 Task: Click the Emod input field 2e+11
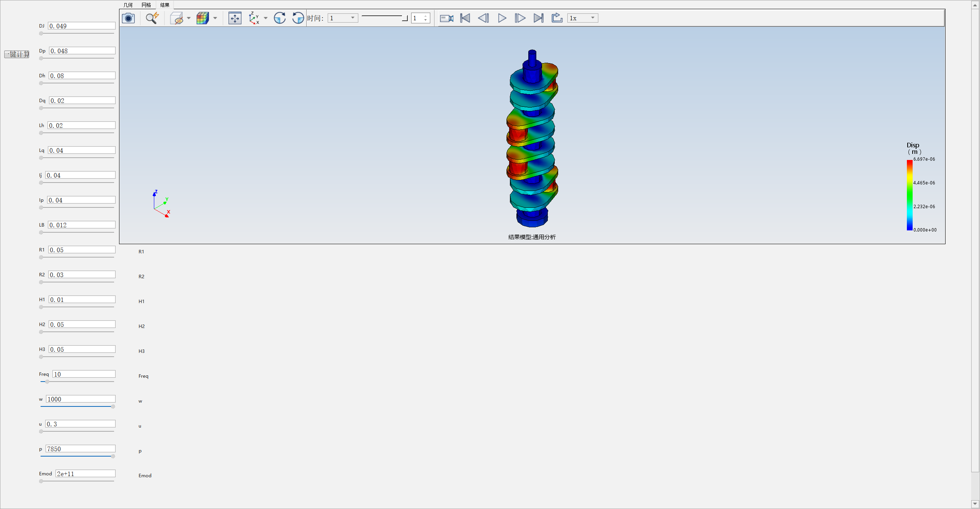(x=85, y=474)
